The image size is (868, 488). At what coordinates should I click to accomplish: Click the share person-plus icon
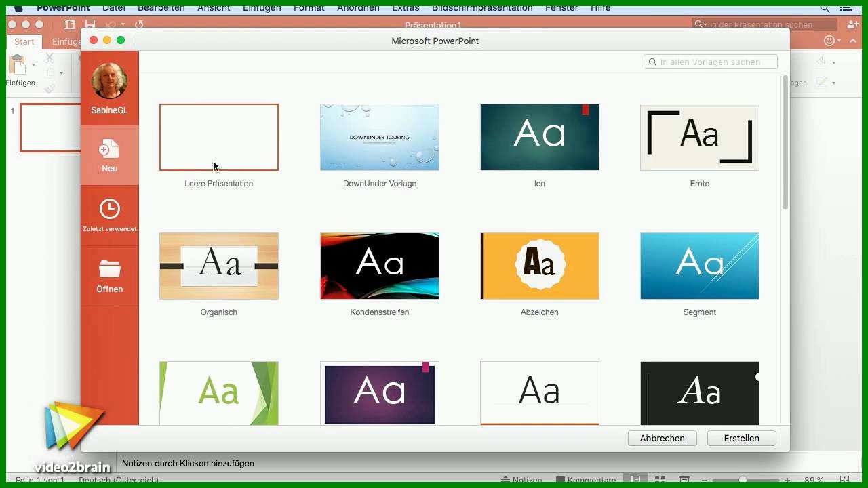(x=853, y=24)
